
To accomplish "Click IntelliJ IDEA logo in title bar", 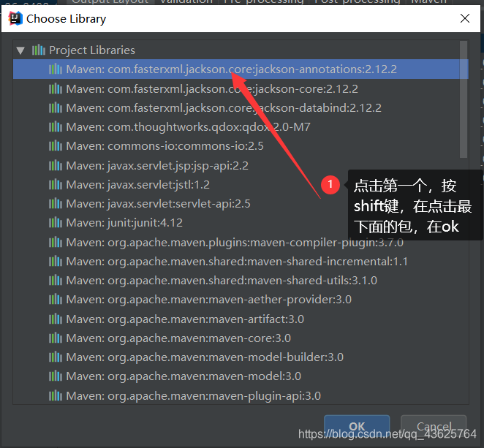I will pyautogui.click(x=15, y=18).
